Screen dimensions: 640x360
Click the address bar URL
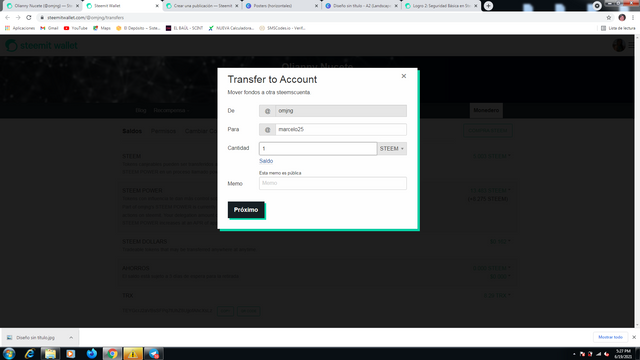coord(85,18)
